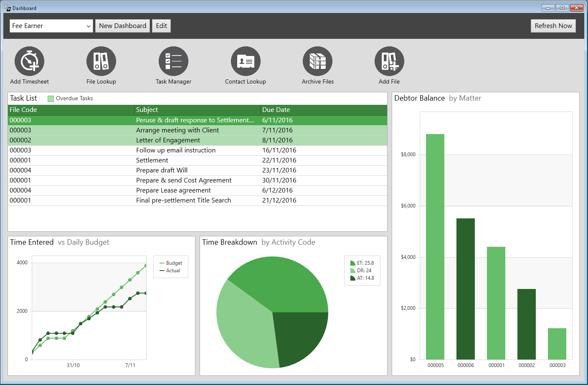Open Task Manager checklist icon
The image size is (588, 385).
click(173, 61)
